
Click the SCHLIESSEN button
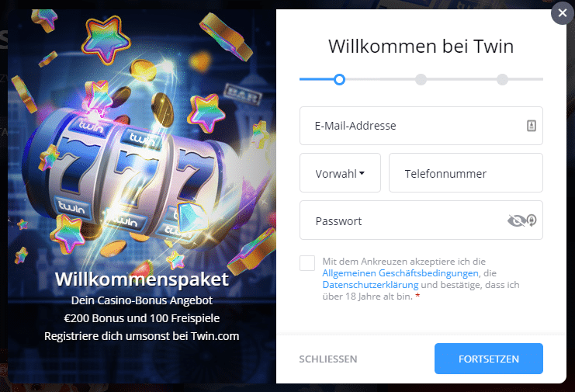tap(328, 359)
